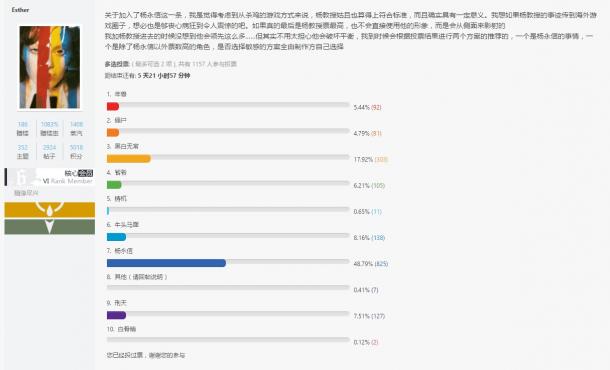
Task: Click the red bar for option 1
Action: [113, 106]
